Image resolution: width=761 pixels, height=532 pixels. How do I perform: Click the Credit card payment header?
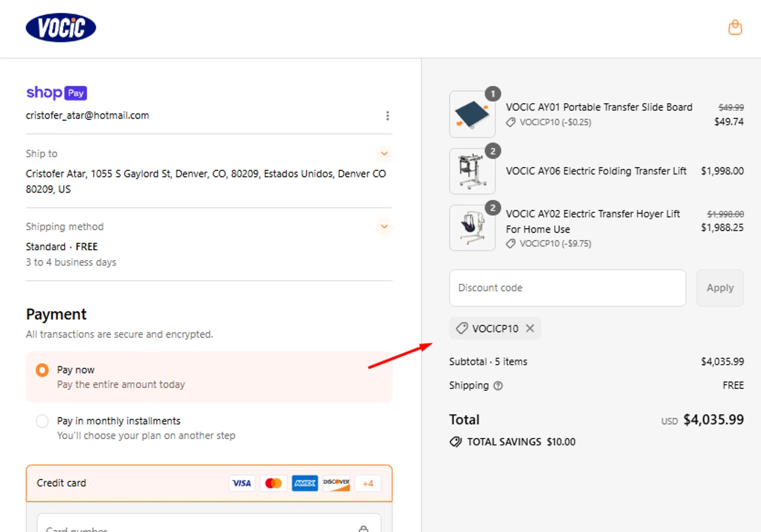click(x=209, y=483)
